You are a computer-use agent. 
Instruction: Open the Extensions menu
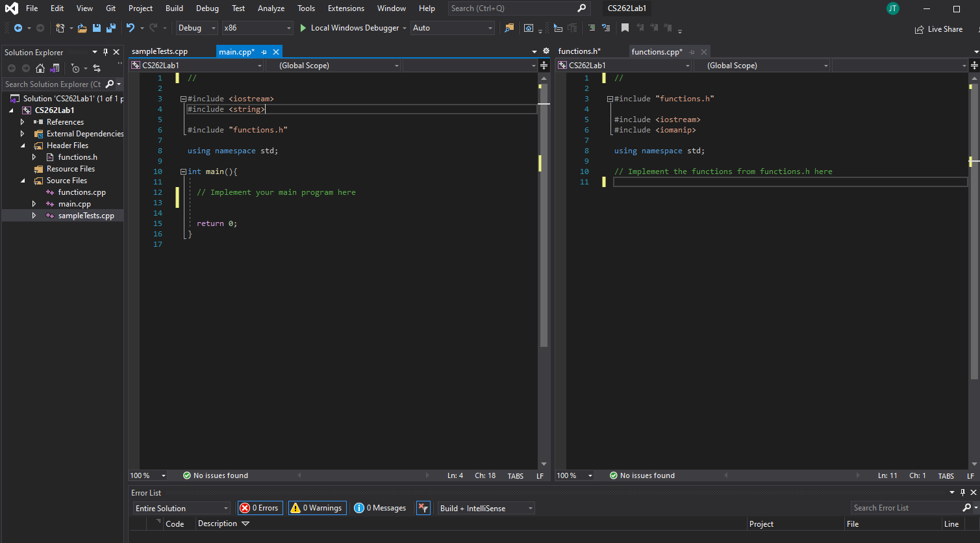pos(346,8)
